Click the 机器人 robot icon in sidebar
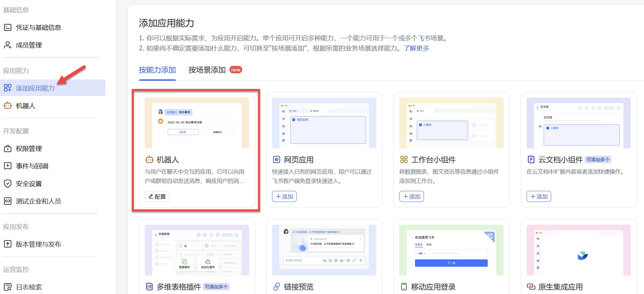The width and height of the screenshot is (644, 294). point(8,106)
